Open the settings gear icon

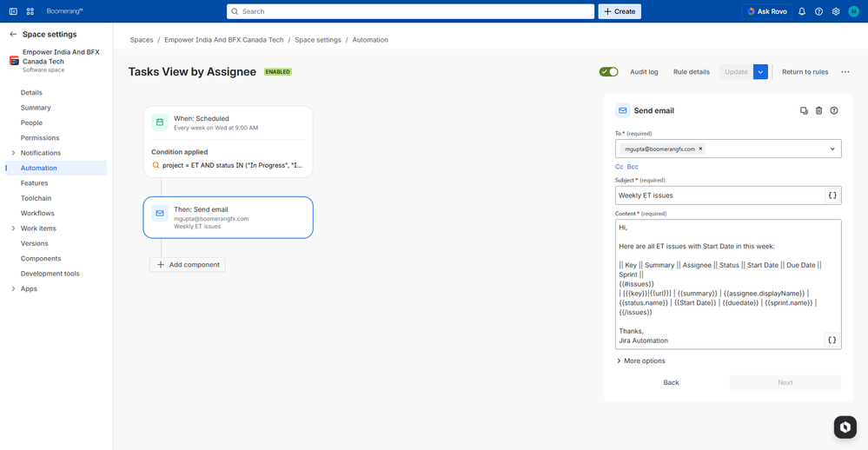836,11
